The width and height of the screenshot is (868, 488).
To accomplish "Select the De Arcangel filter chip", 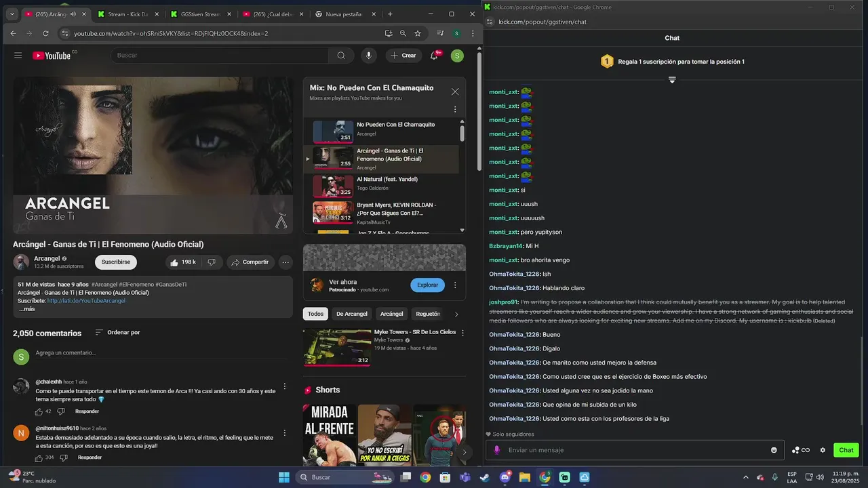I will (x=352, y=314).
